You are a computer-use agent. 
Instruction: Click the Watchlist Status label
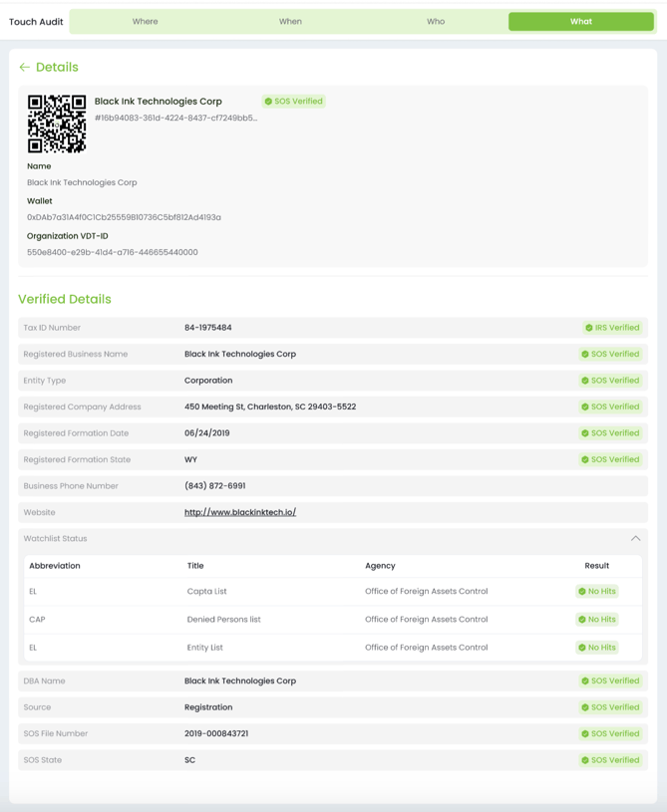pos(55,539)
